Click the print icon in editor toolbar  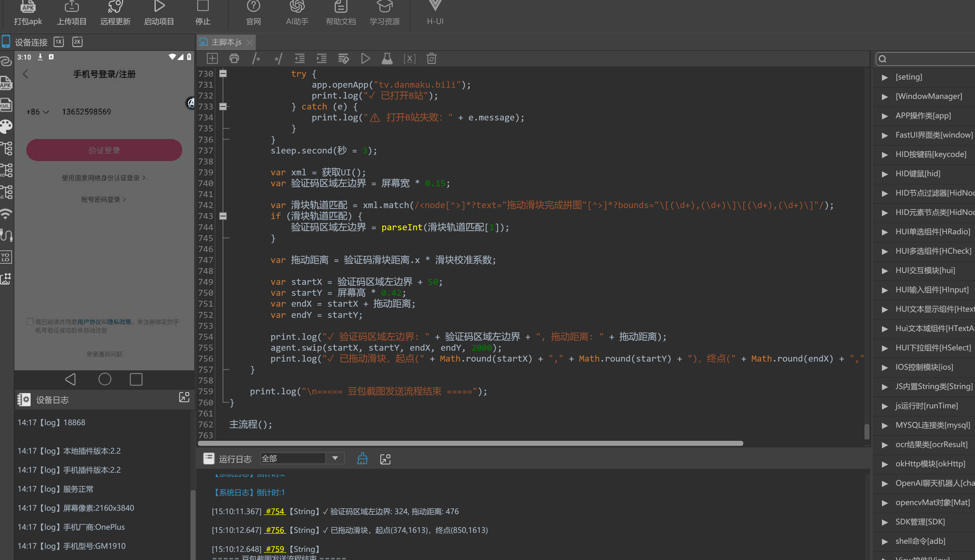[234, 58]
